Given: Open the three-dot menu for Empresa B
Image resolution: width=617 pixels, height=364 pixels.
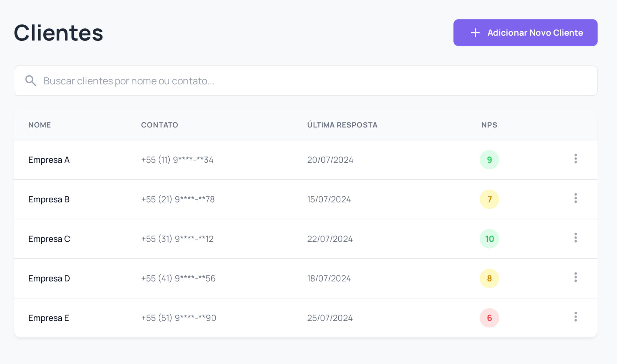Looking at the screenshot, I should point(575,198).
